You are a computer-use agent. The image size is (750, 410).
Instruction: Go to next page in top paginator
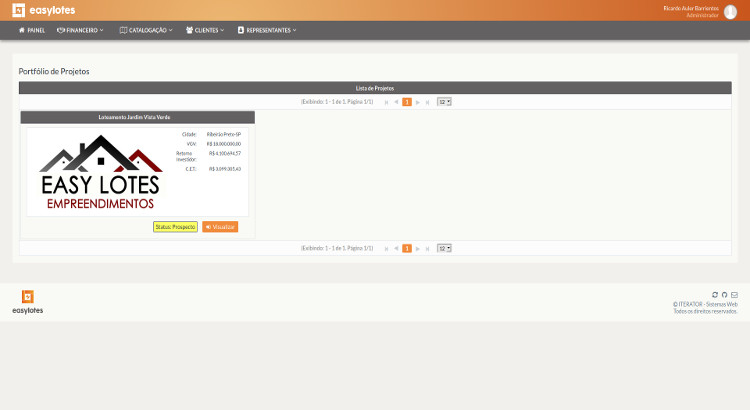(418, 102)
